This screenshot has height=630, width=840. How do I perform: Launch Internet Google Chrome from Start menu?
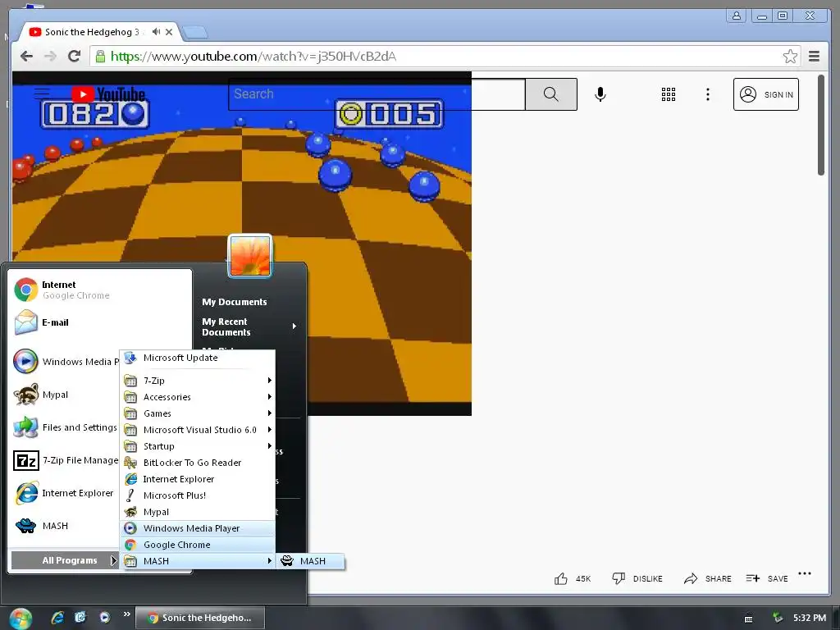[99, 290]
